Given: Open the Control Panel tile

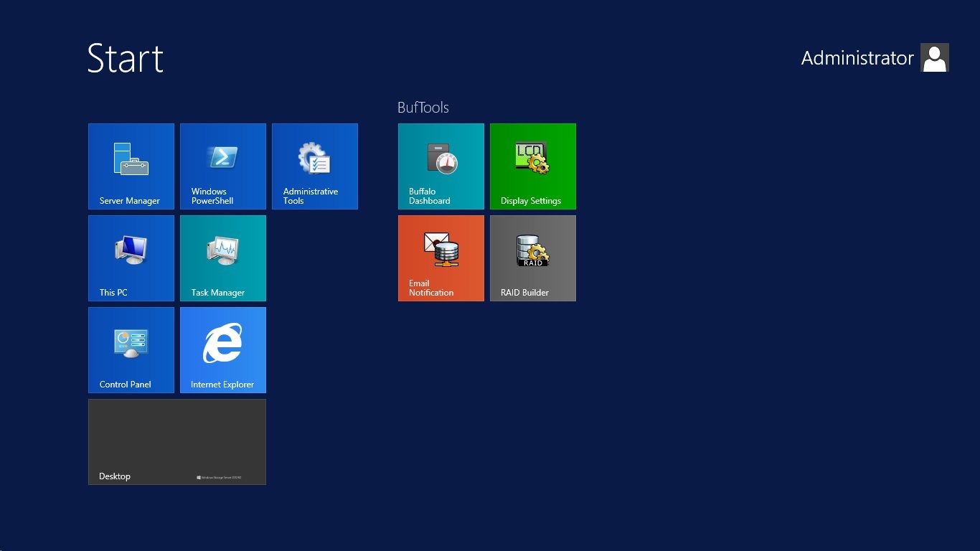Looking at the screenshot, I should [131, 350].
